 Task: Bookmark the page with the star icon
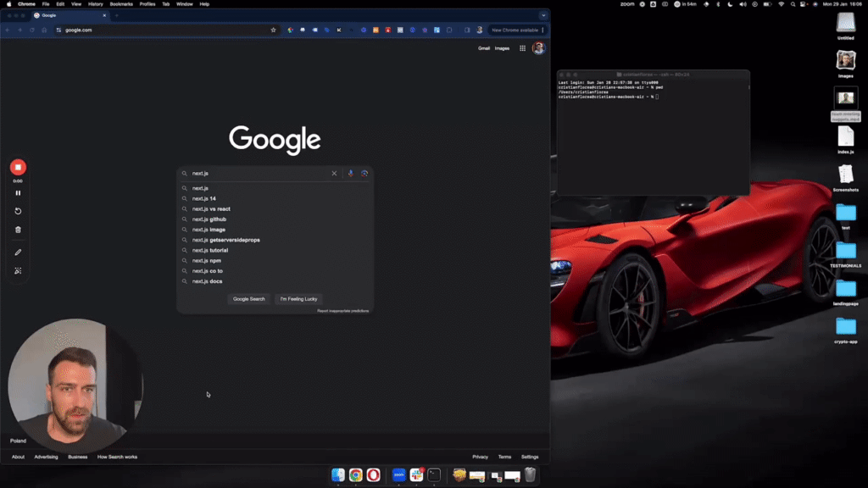click(x=273, y=30)
